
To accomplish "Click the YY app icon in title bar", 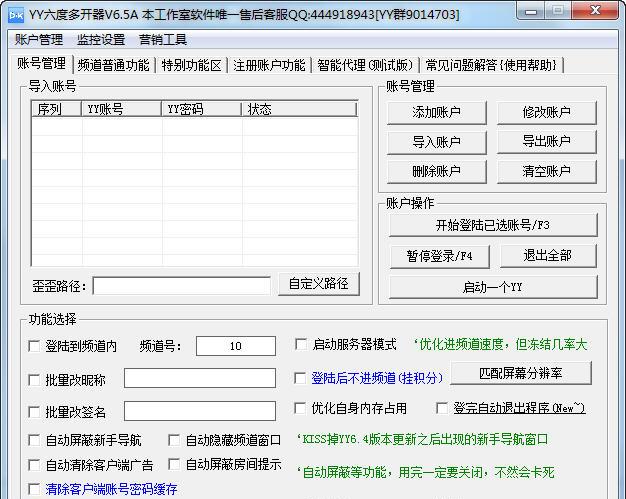I will 15,15.
